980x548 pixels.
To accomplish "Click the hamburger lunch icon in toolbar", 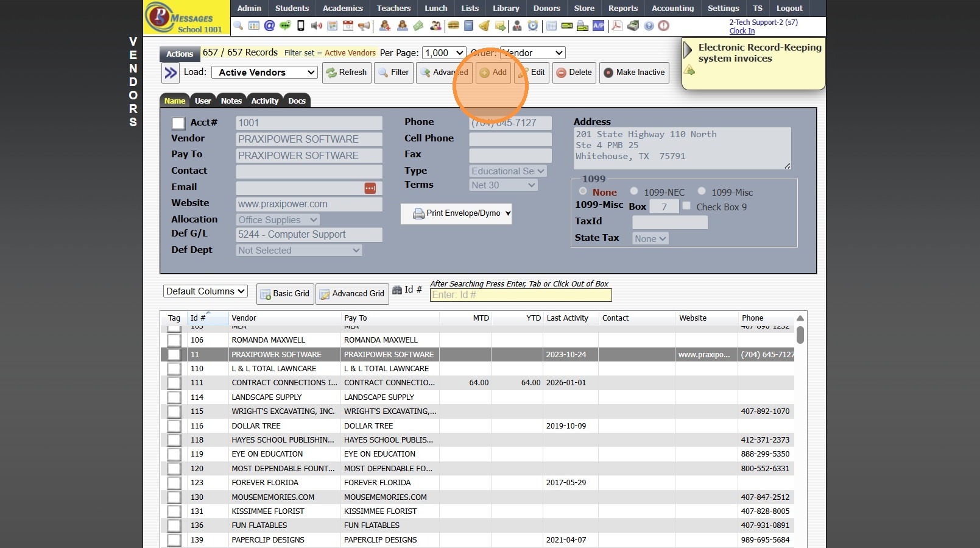I will point(453,26).
